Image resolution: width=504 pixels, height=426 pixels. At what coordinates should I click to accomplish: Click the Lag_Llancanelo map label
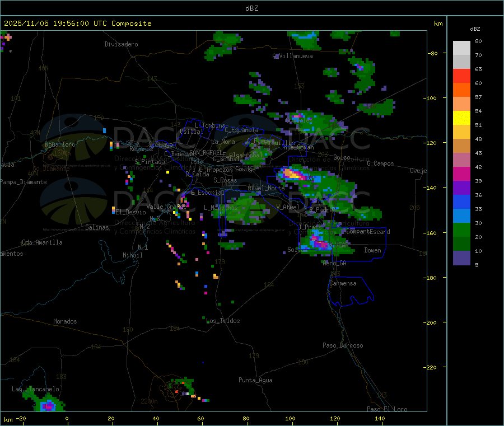tap(35, 389)
